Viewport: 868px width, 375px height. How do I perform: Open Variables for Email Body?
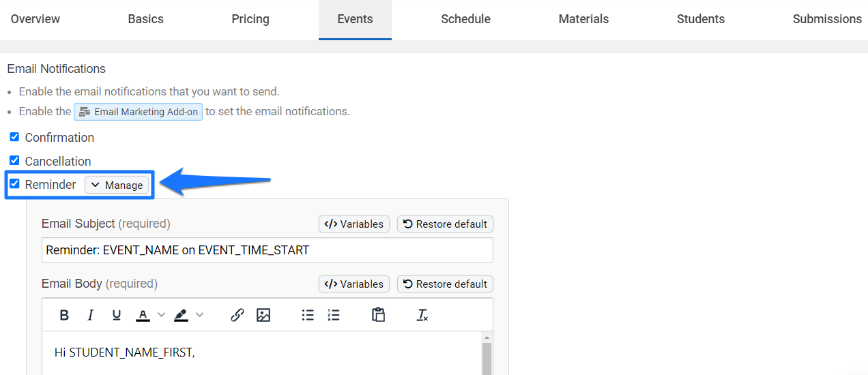(x=354, y=284)
